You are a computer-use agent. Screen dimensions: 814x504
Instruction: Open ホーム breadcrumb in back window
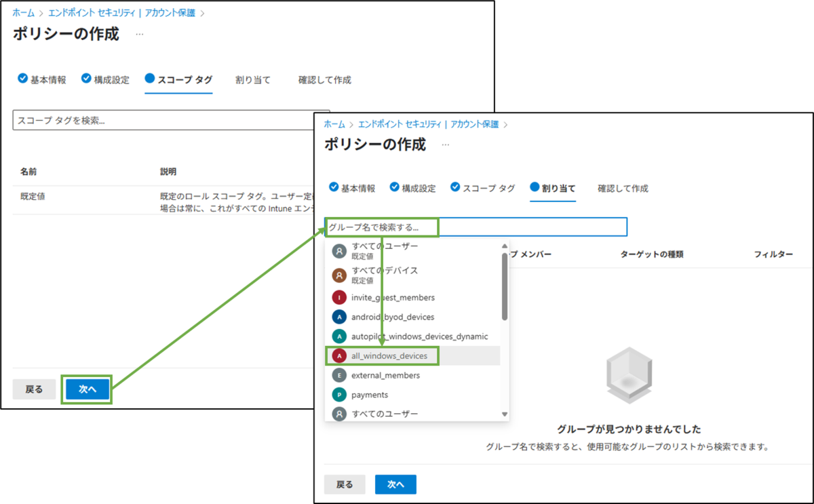pyautogui.click(x=23, y=12)
